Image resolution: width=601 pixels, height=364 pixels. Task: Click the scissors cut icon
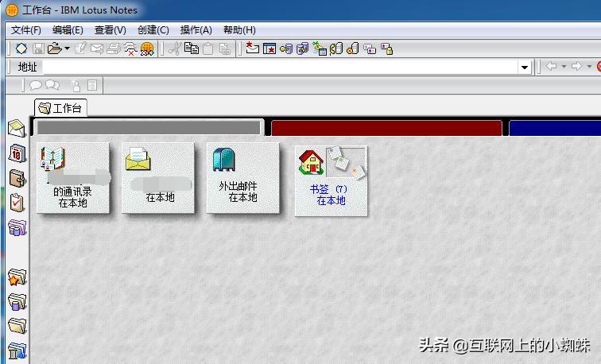[x=175, y=48]
